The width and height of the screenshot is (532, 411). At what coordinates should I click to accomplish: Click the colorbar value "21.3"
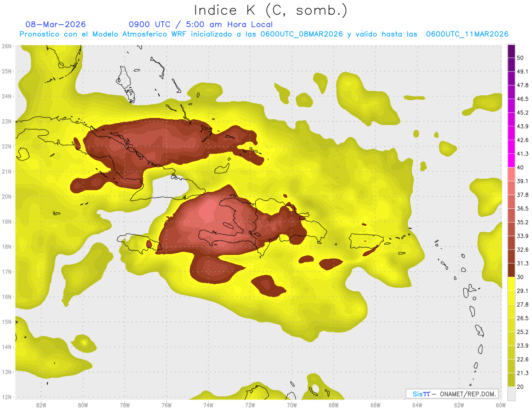coord(523,373)
